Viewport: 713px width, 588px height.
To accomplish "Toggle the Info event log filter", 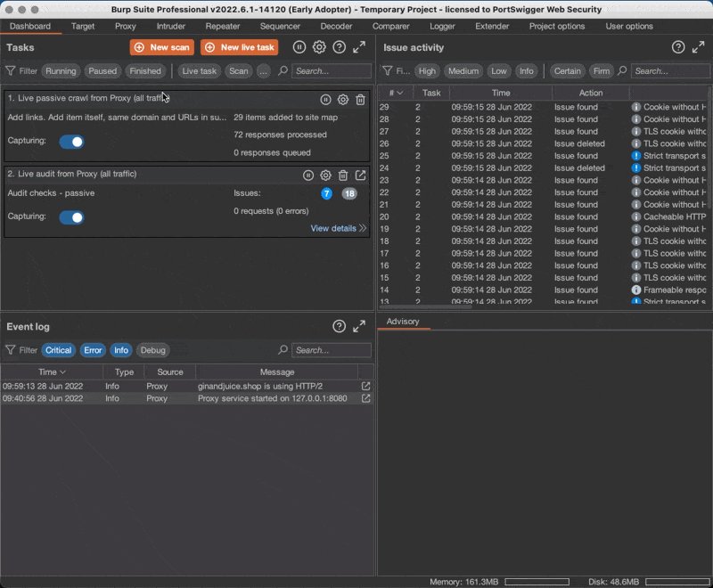I will 121,350.
